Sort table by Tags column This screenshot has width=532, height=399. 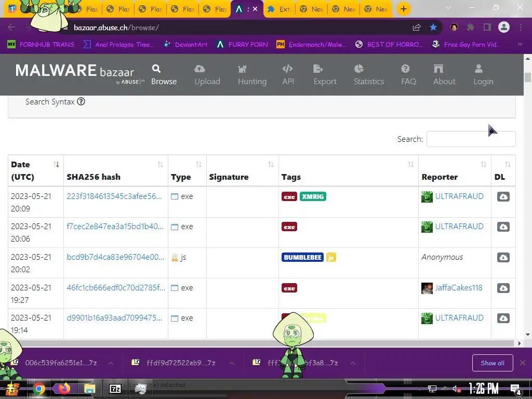tap(349, 170)
